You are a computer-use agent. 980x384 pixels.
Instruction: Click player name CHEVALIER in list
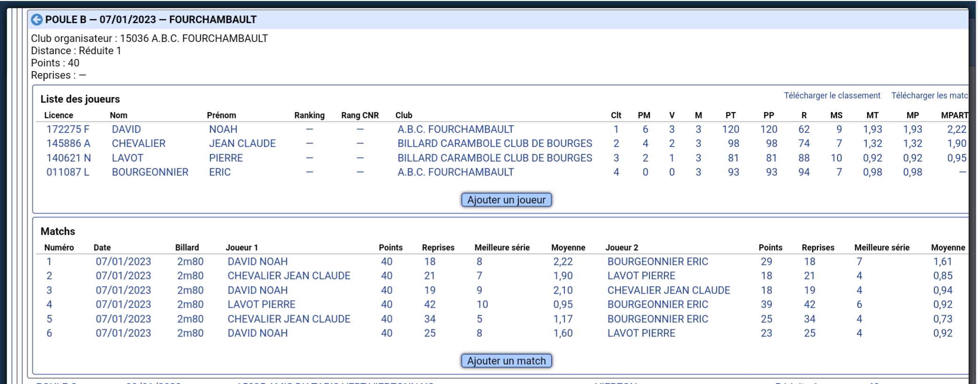tap(139, 144)
